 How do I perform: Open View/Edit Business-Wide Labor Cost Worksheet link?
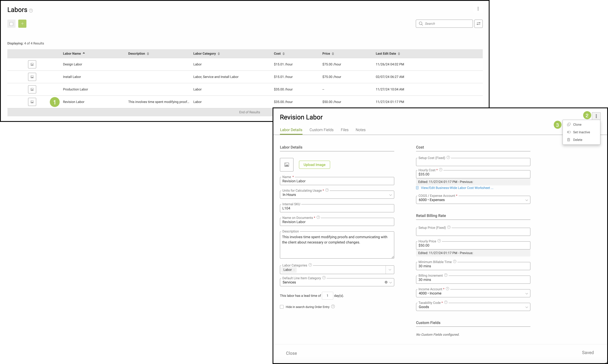point(457,188)
